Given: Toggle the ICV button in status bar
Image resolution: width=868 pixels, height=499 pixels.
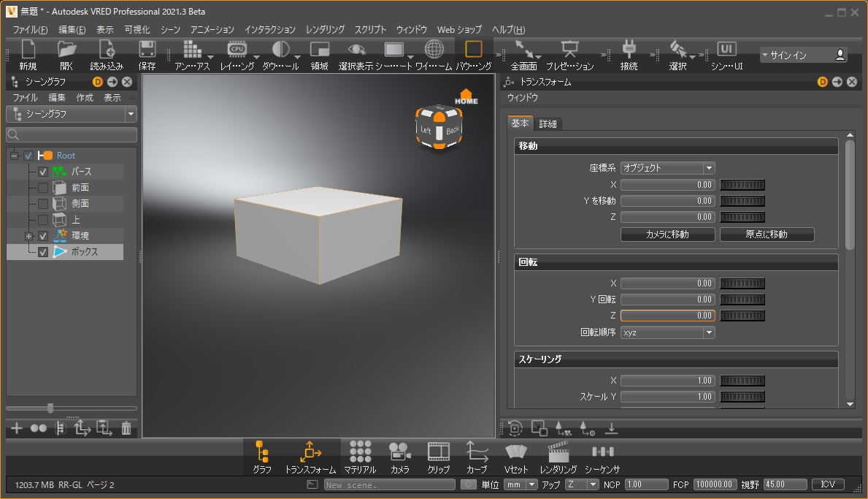Looking at the screenshot, I should [x=828, y=484].
